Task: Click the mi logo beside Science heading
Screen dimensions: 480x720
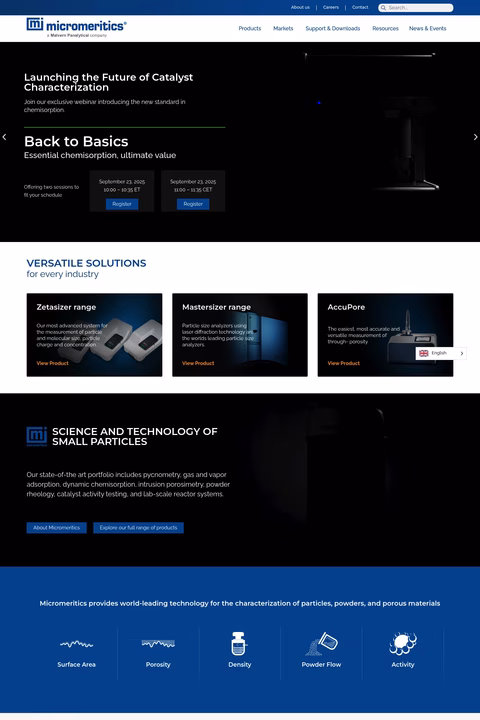Action: 37,436
